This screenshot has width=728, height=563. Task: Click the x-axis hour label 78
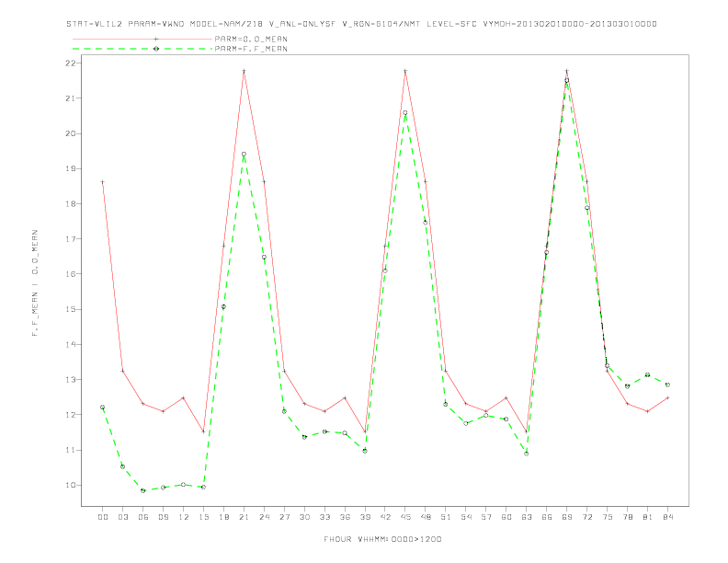pyautogui.click(x=627, y=517)
